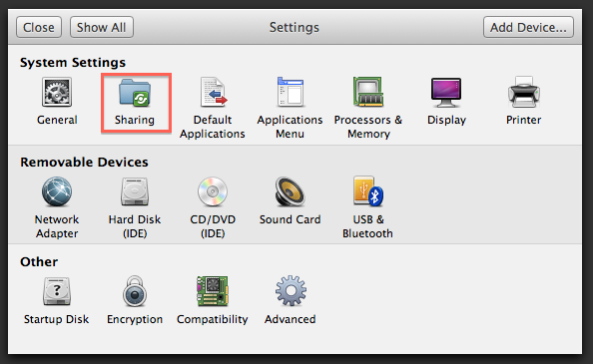
Task: Open the Display monitor icon
Action: point(446,93)
